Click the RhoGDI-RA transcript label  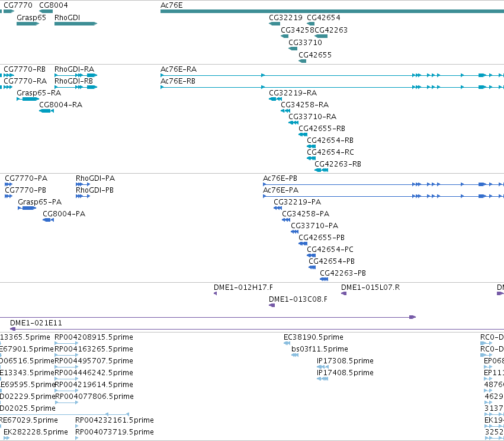pyautogui.click(x=74, y=69)
